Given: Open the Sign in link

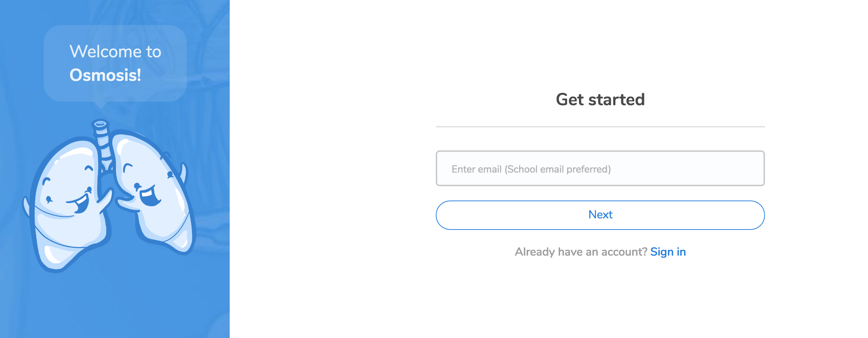Looking at the screenshot, I should 668,252.
